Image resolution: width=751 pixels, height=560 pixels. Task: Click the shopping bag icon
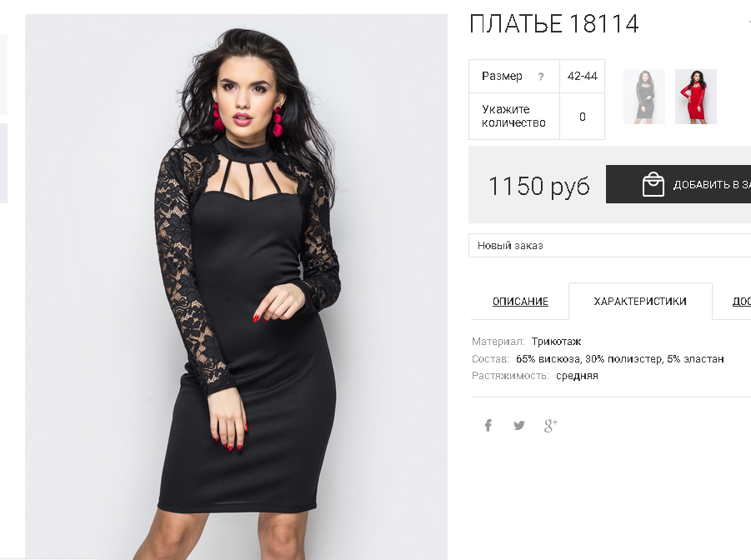coord(653,184)
